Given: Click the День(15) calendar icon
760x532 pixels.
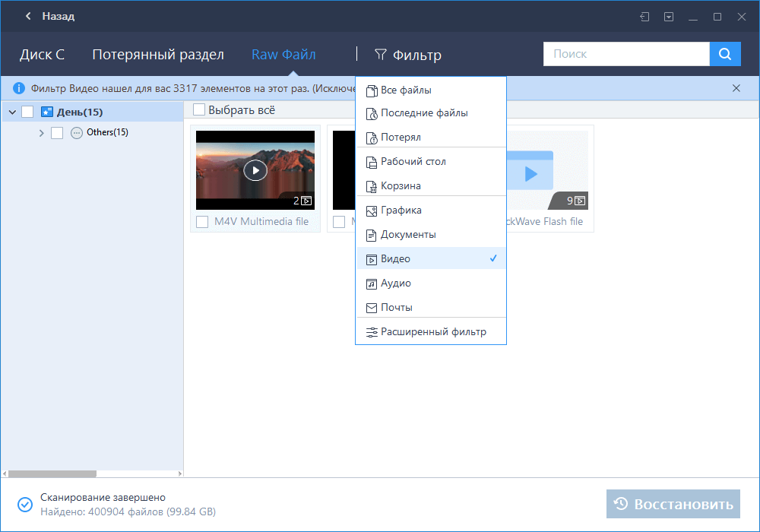Looking at the screenshot, I should tap(46, 112).
